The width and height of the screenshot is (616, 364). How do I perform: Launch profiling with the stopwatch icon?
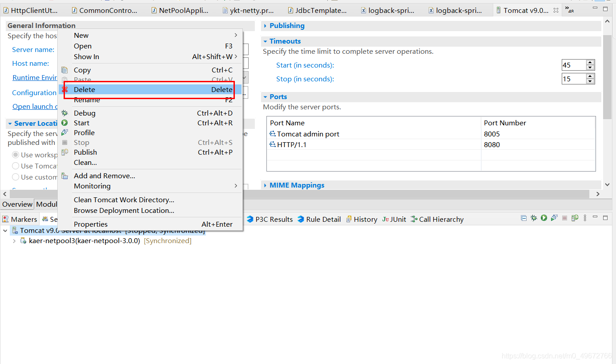click(554, 218)
